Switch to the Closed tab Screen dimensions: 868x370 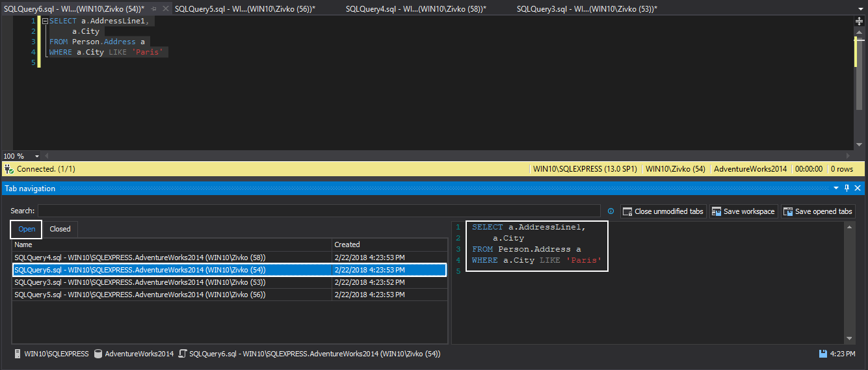[x=60, y=229]
